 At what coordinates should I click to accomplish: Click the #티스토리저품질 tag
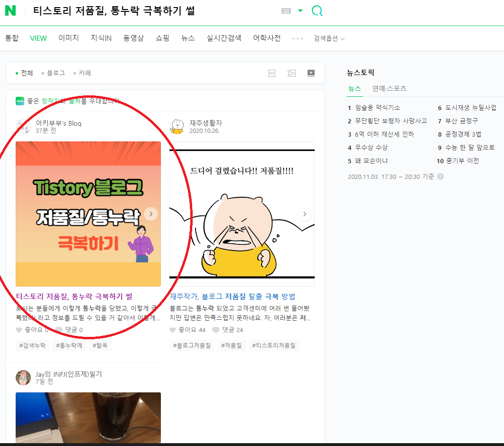pos(274,345)
